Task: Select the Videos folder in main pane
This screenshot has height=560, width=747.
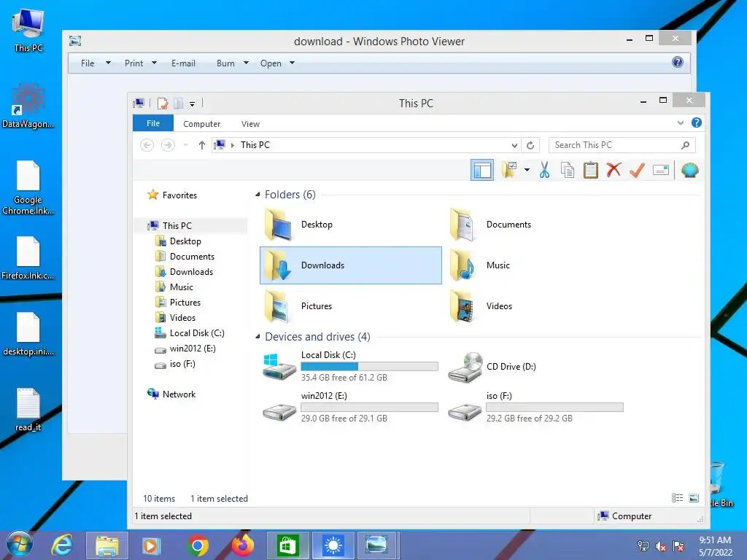Action: pyautogui.click(x=536, y=306)
